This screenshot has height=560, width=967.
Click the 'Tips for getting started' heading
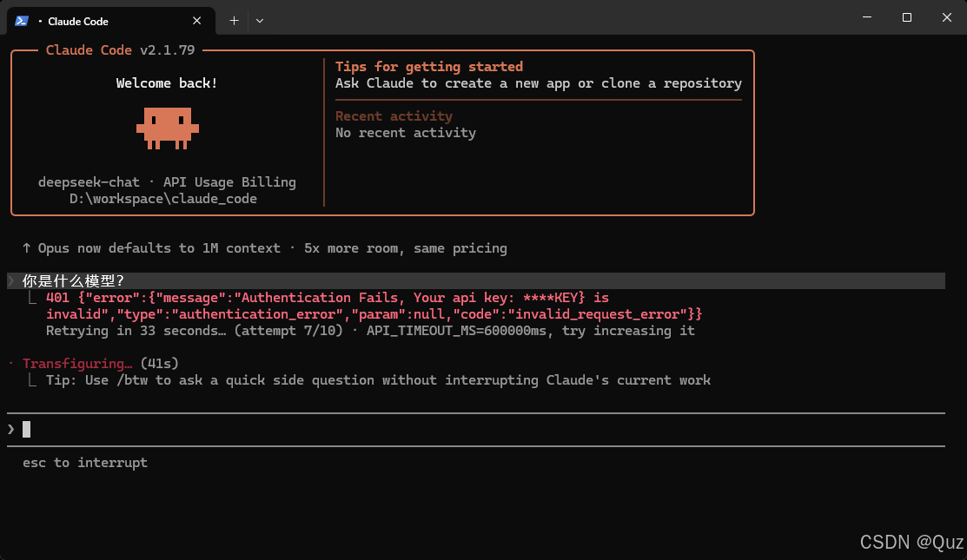coord(429,67)
